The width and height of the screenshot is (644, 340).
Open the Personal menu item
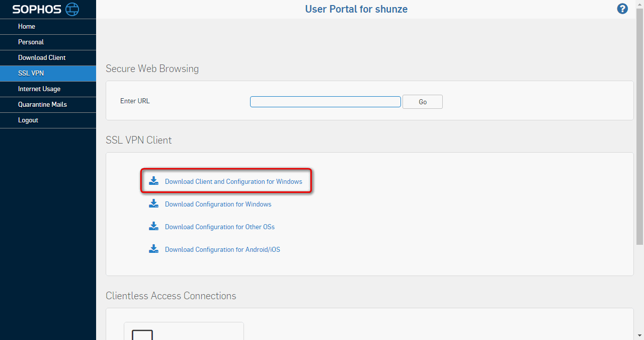coord(48,42)
